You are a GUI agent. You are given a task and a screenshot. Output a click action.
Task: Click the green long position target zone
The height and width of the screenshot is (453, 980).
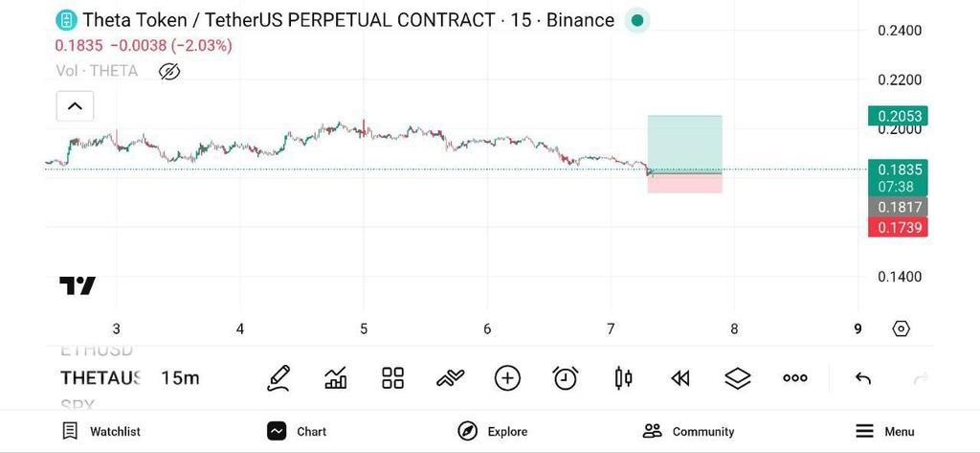pyautogui.click(x=684, y=143)
